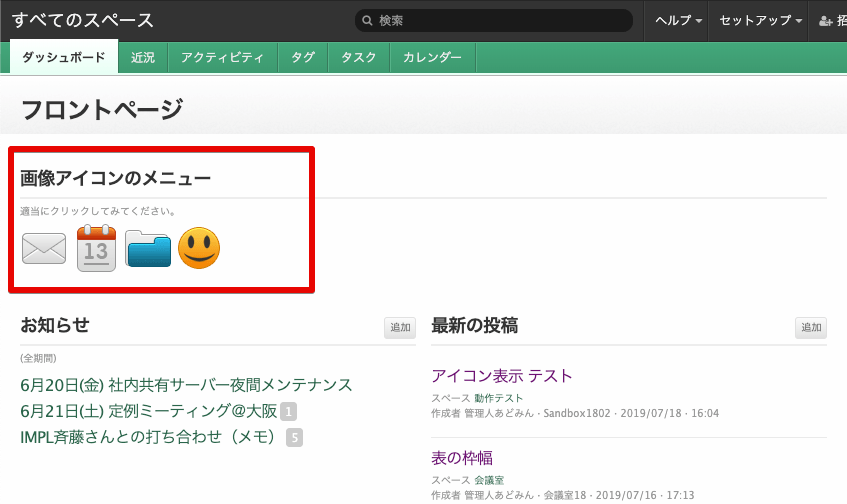Image resolution: width=847 pixels, height=504 pixels.
Task: Click author line with Sandbox1802 2019/07/18
Action: tap(575, 413)
